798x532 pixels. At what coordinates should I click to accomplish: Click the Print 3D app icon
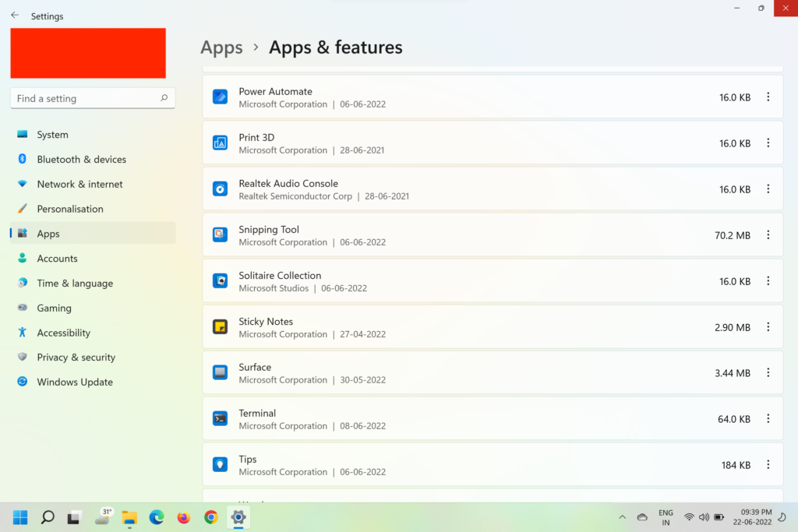coord(221,143)
